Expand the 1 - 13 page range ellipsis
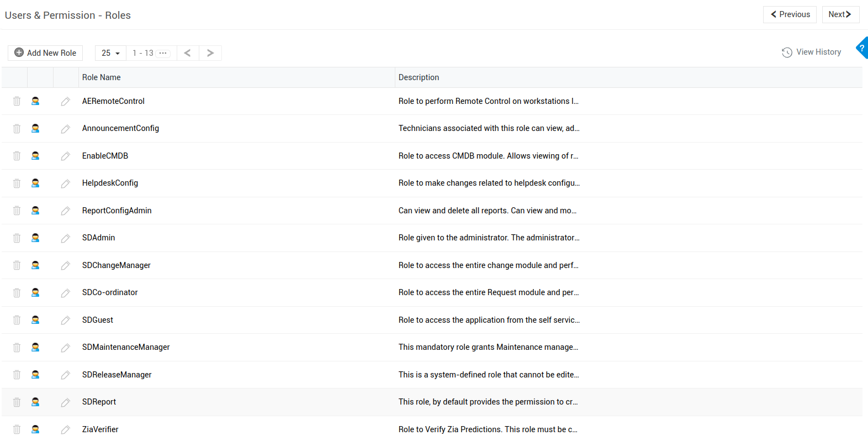The image size is (868, 446). pyautogui.click(x=163, y=53)
